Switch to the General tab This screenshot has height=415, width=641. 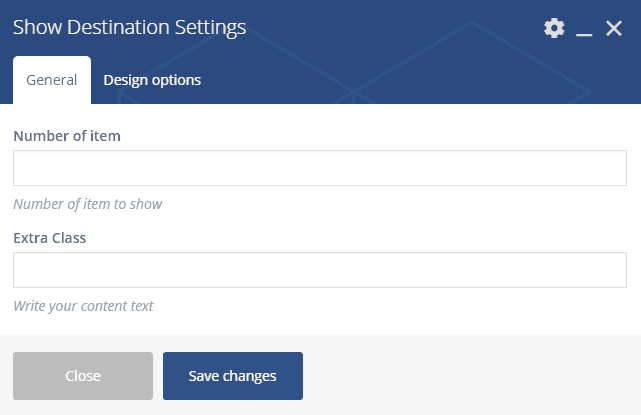51,80
